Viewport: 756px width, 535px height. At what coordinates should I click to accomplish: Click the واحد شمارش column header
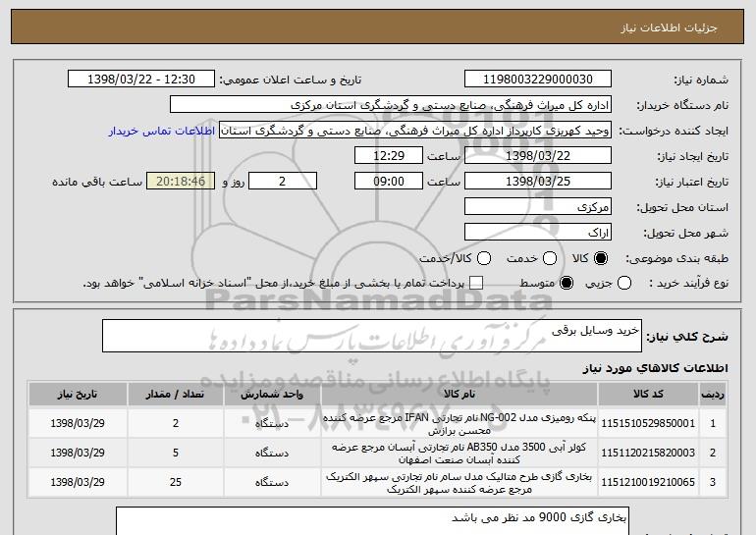272,395
